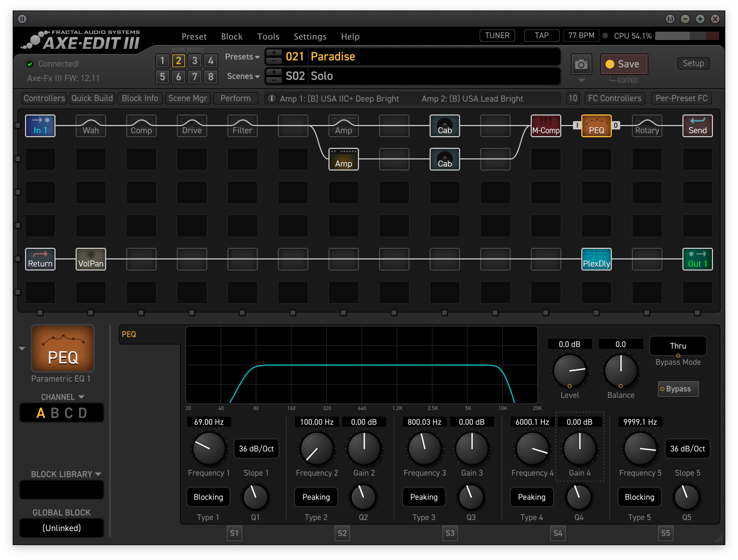This screenshot has width=738, height=560.
Task: Select scene 7 button
Action: (x=195, y=77)
